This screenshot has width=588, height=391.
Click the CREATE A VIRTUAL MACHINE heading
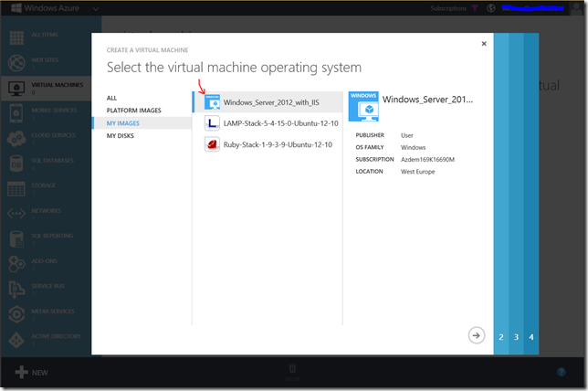[147, 50]
